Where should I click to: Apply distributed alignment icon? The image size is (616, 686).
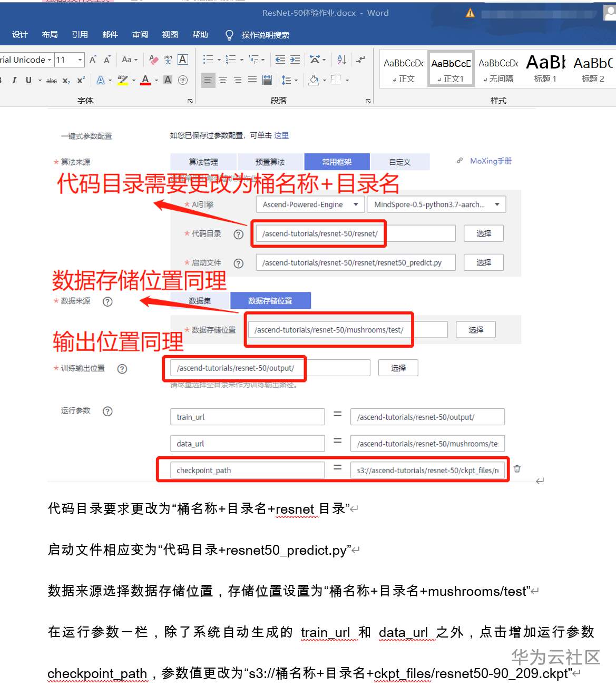point(267,80)
